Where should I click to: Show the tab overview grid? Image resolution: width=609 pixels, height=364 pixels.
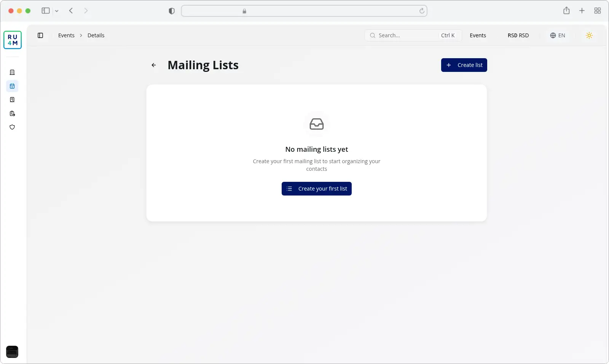click(x=598, y=11)
